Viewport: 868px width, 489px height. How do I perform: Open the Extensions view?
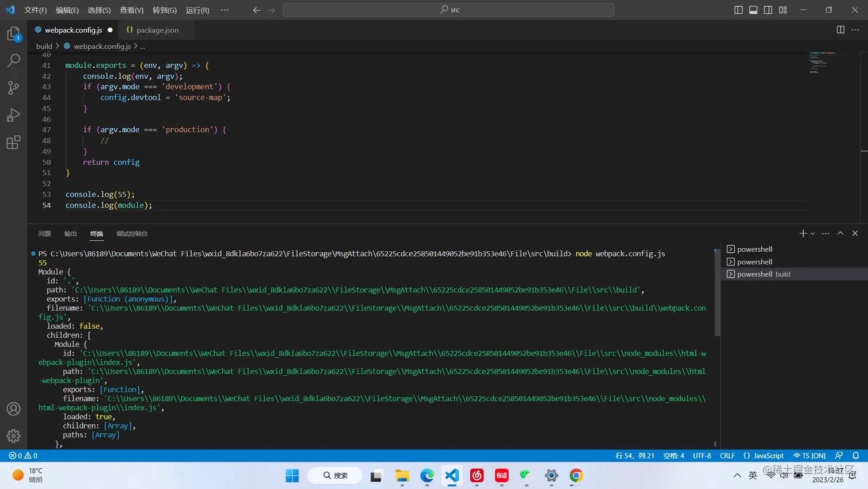[x=14, y=142]
